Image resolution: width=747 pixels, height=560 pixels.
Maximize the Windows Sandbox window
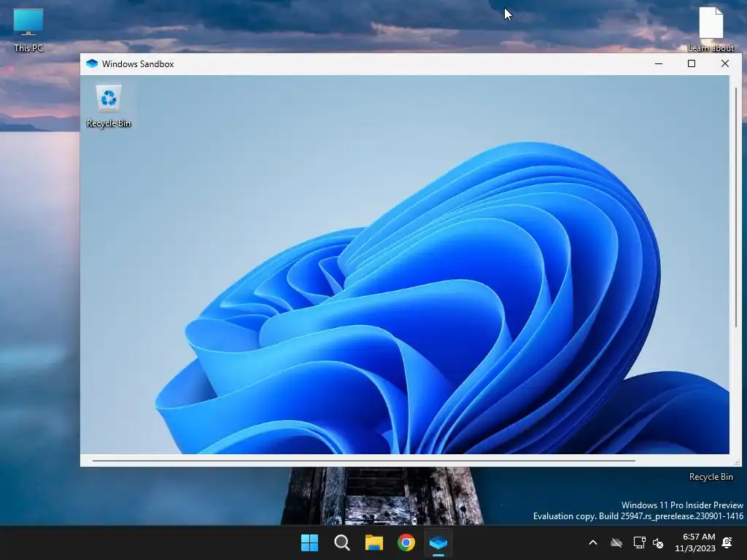pyautogui.click(x=692, y=64)
